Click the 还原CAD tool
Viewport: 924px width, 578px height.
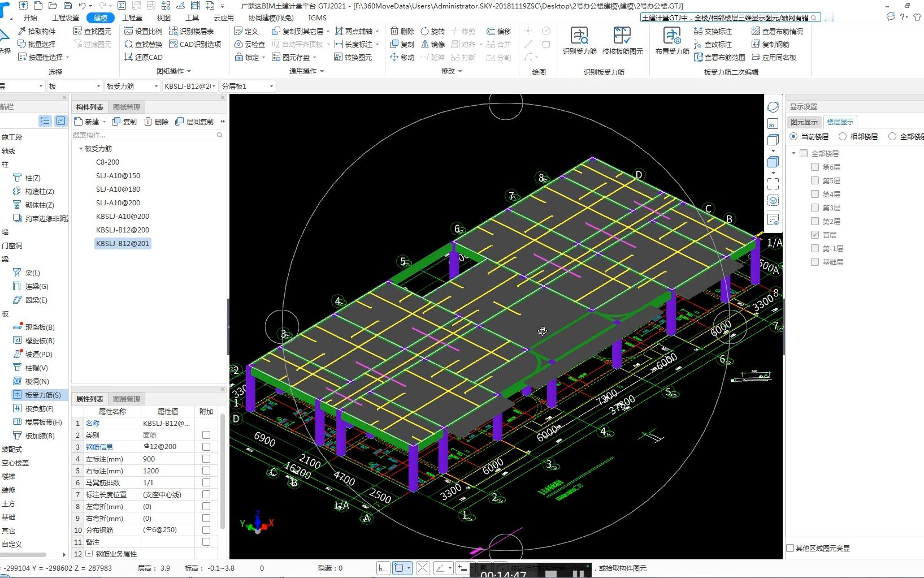tap(143, 57)
